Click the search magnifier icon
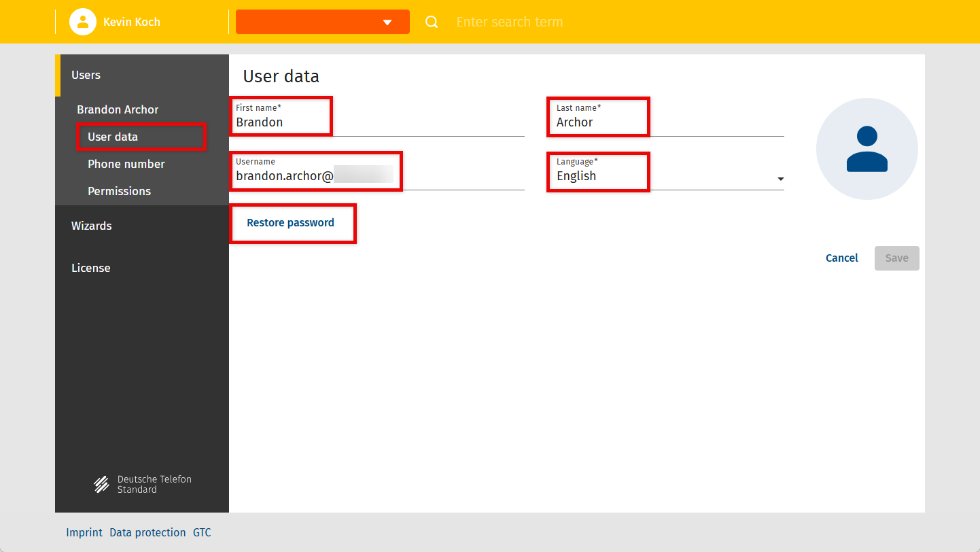Screen dimensions: 980x552 tap(432, 22)
